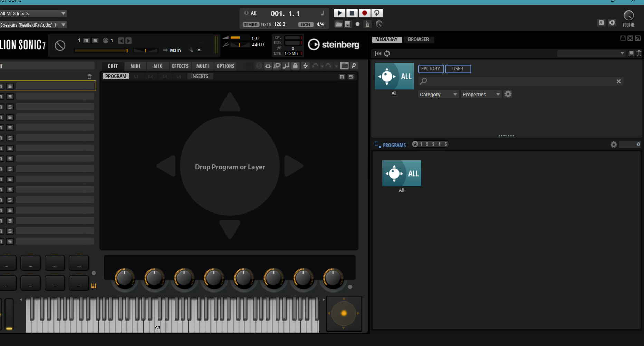Delete the MediaBay preset with trash icon

pyautogui.click(x=639, y=53)
